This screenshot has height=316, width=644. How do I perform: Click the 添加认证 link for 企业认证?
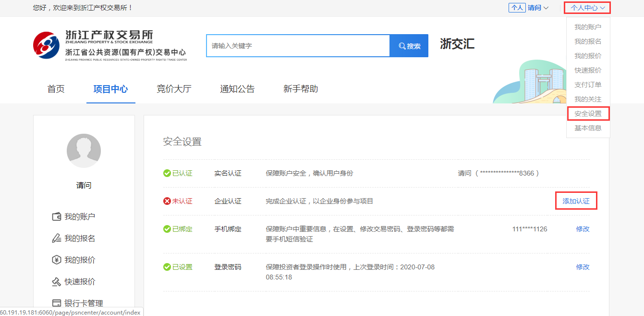(576, 201)
